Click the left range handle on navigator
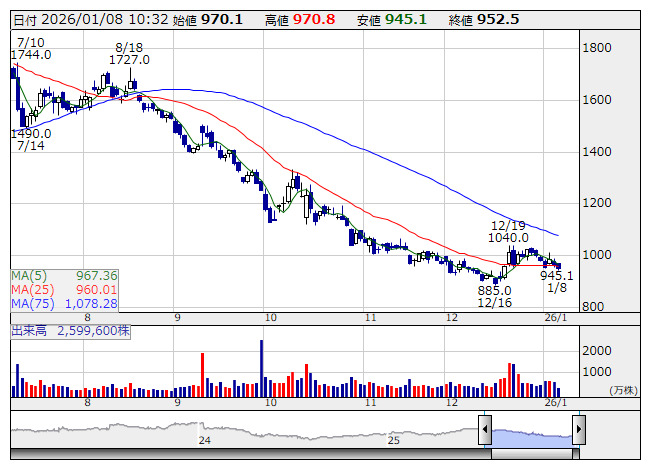 (x=485, y=431)
